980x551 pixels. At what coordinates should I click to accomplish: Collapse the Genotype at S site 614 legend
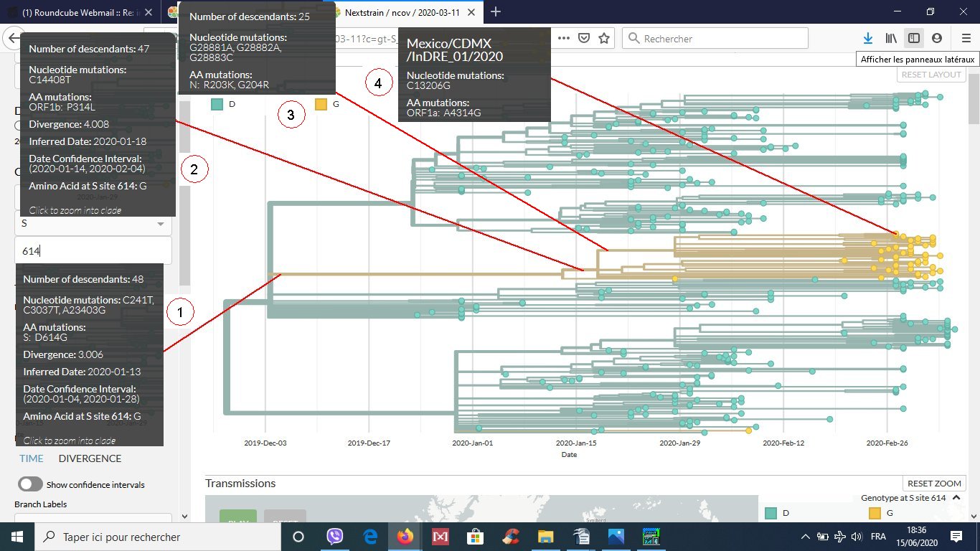[x=903, y=497]
